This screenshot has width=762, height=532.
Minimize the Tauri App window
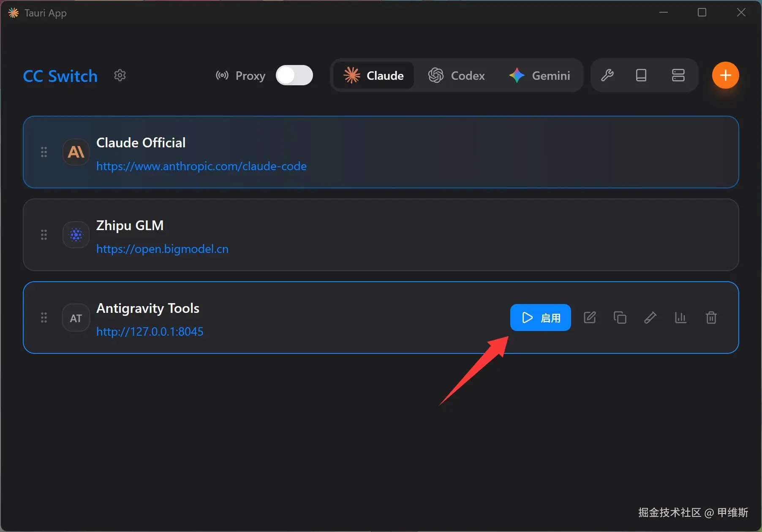point(664,13)
